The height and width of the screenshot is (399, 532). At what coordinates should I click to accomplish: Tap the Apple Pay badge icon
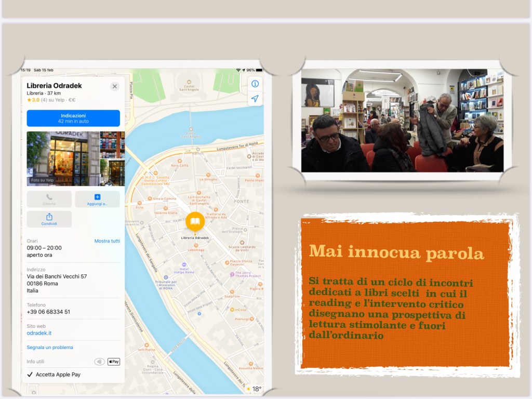pos(113,362)
